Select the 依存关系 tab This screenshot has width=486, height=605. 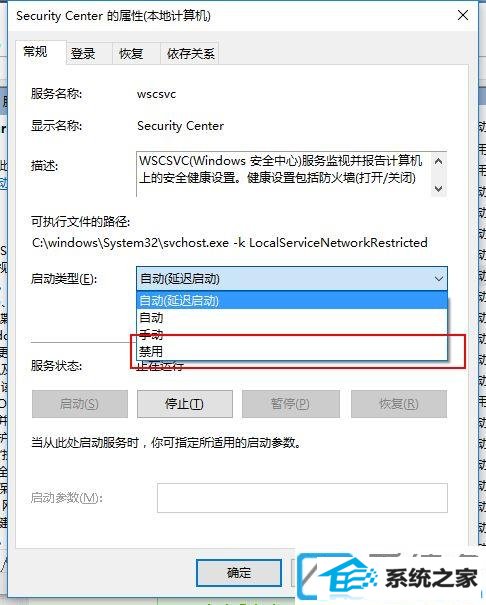coord(190,53)
